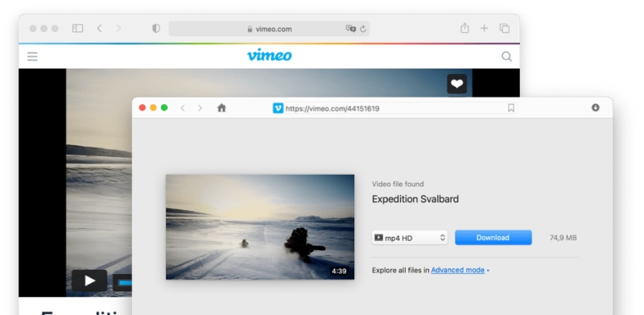Click the Expedition Svalbard video thumbnail
The height and width of the screenshot is (315, 644).
tap(260, 227)
